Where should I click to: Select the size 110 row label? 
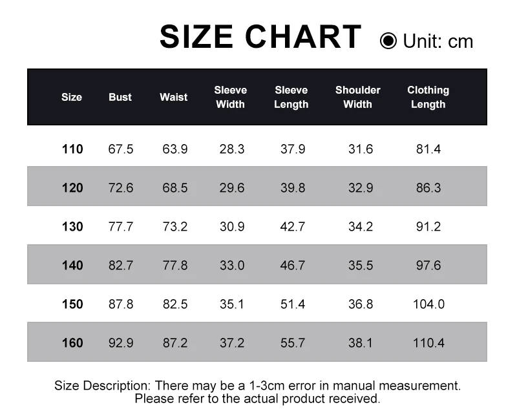72,149
